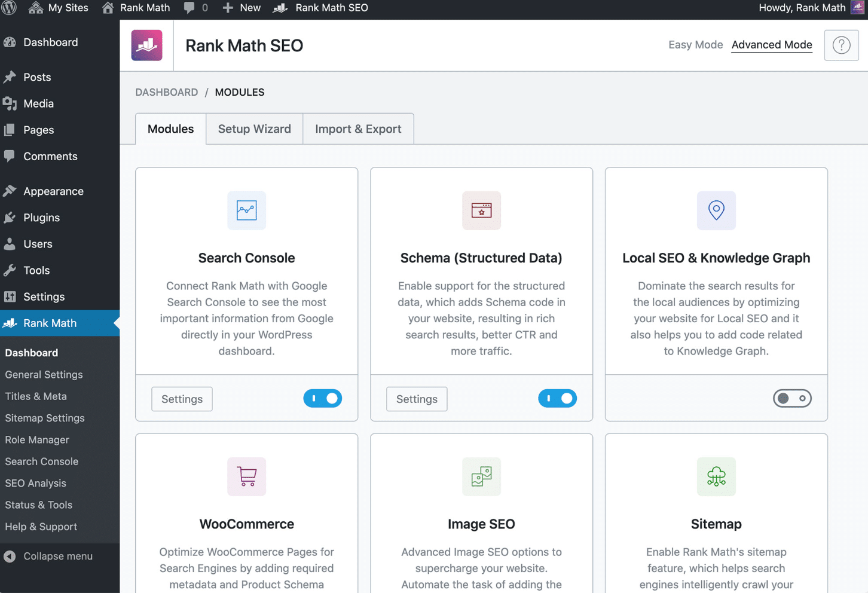Open Search Console submenu link

(42, 461)
